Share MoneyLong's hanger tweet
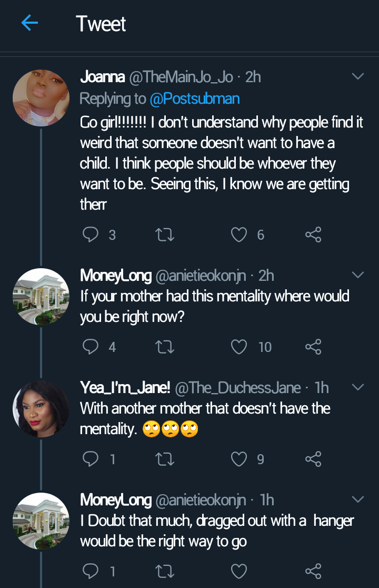The width and height of the screenshot is (379, 588). pos(313,571)
